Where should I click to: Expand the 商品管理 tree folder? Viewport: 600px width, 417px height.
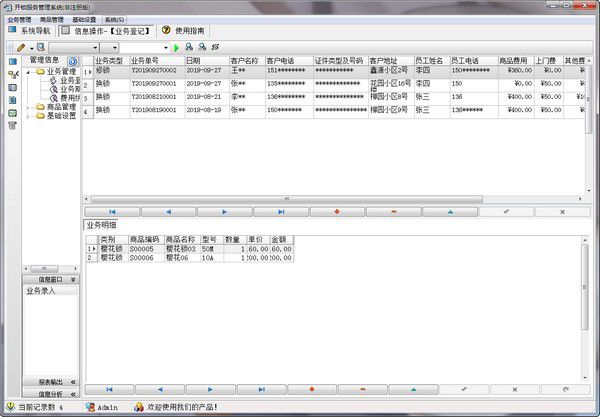28,108
